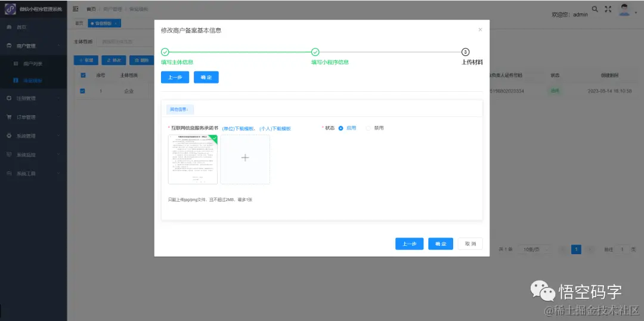The image size is (644, 321).
Task: Close the 修改商户备案基本信息 dialog via its X icon
Action: coord(480,30)
